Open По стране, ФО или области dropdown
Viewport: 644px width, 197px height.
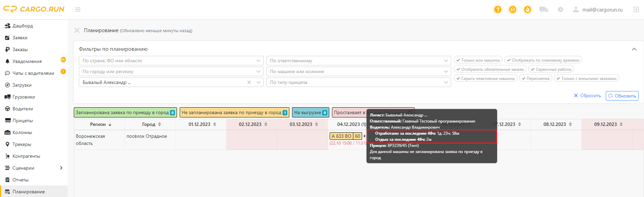[171, 61]
